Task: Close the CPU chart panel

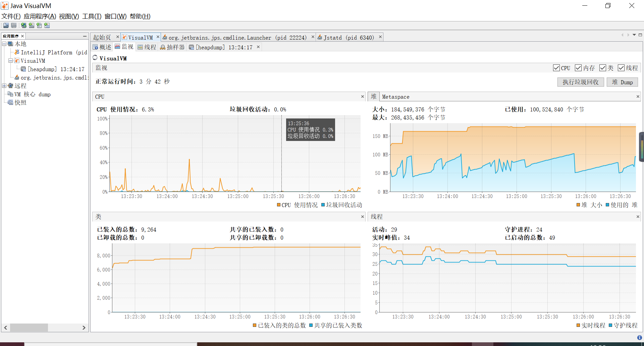Action: [363, 97]
